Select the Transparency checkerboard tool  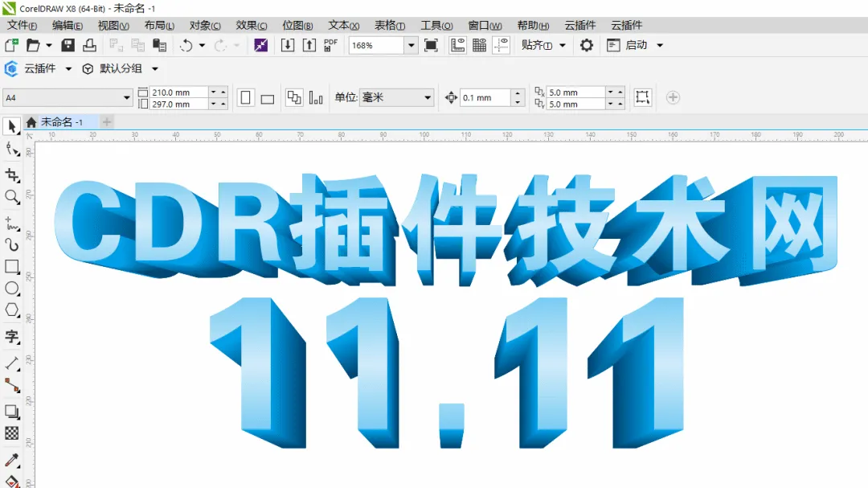11,433
